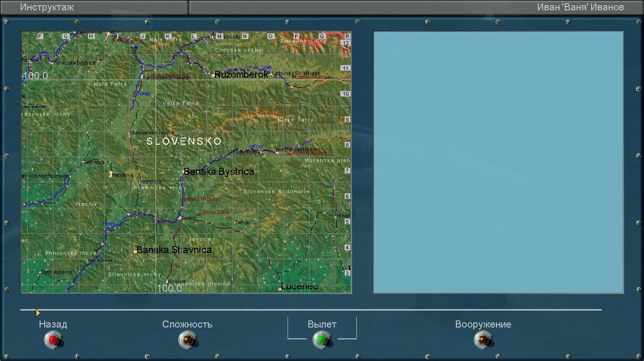The height and width of the screenshot is (361, 644).
Task: Click the Brezno nad Hronom town label
Action: 298,149
